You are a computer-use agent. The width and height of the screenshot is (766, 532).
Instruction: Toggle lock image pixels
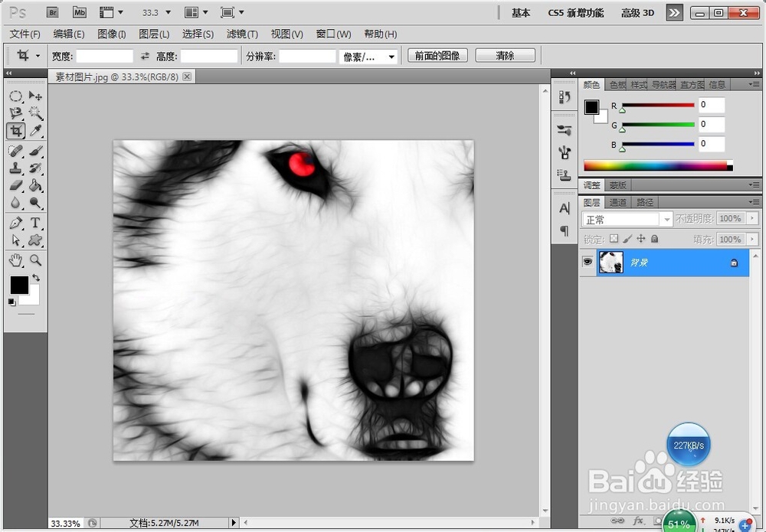click(x=628, y=239)
